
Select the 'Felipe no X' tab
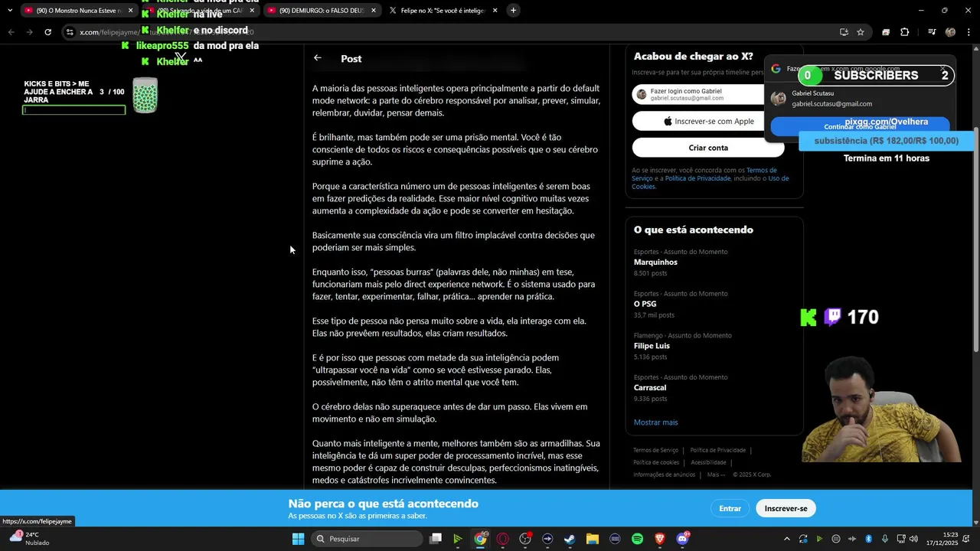pyautogui.click(x=443, y=11)
